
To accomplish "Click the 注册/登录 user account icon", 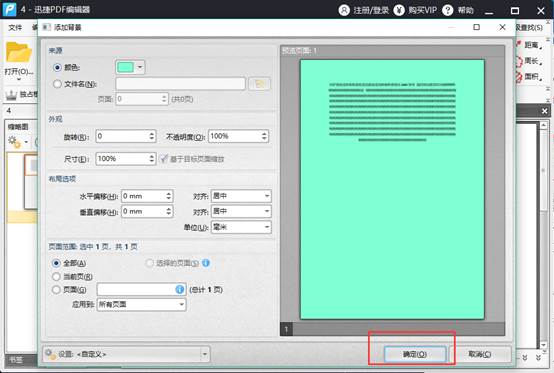I will (x=344, y=10).
